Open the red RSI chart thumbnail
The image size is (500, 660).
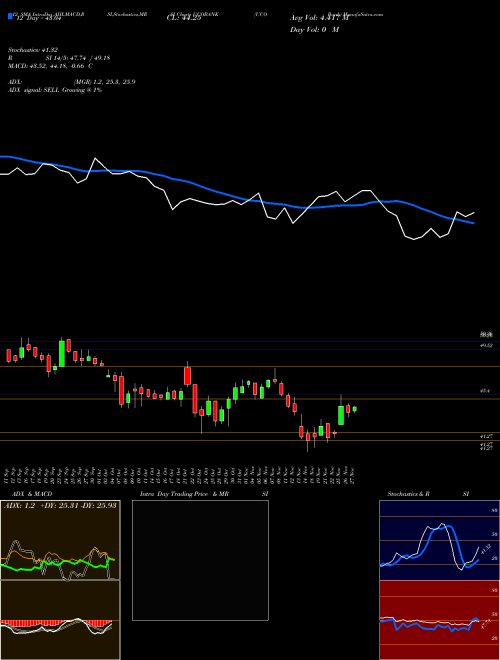[x=439, y=620]
